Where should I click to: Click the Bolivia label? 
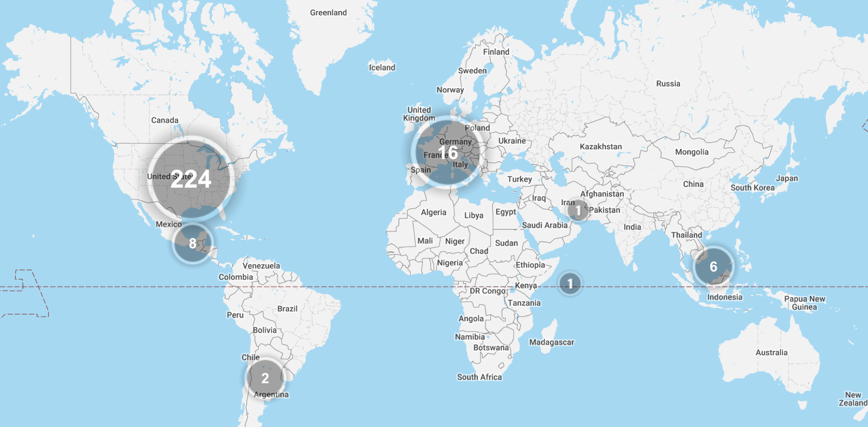point(264,330)
